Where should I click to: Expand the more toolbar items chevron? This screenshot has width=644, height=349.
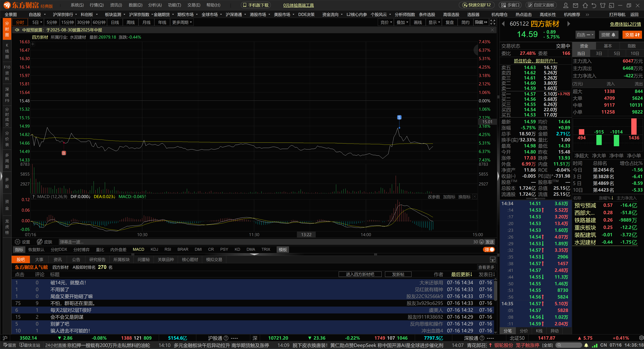coord(587,15)
